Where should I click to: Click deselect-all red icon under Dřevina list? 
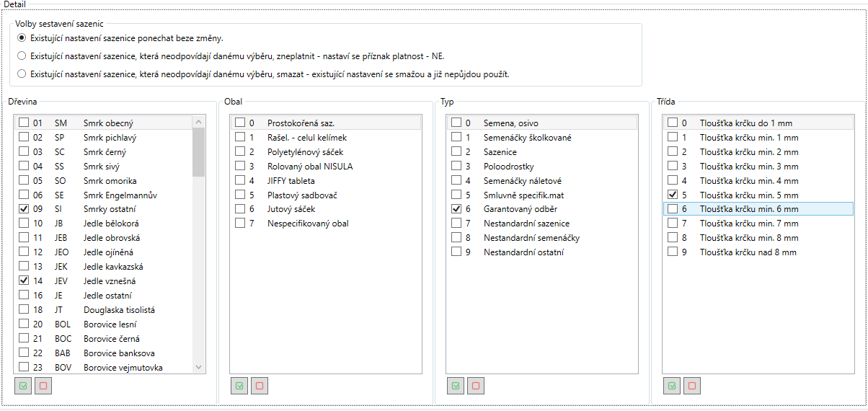pyautogui.click(x=43, y=386)
